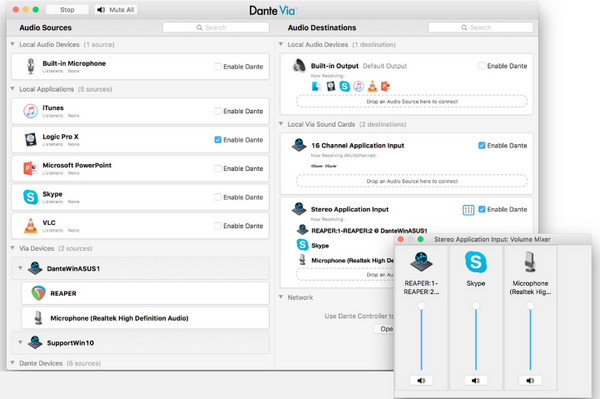Click the Logic Pro X app icon
Viewport: 600px width, 399px height.
30,140
